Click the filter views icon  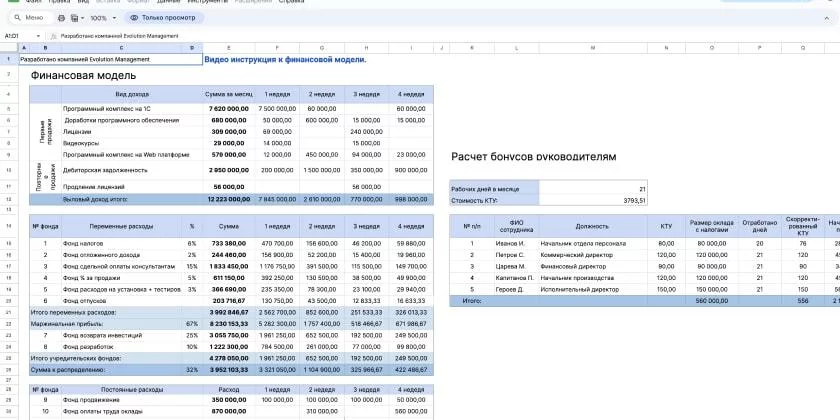click(x=74, y=18)
